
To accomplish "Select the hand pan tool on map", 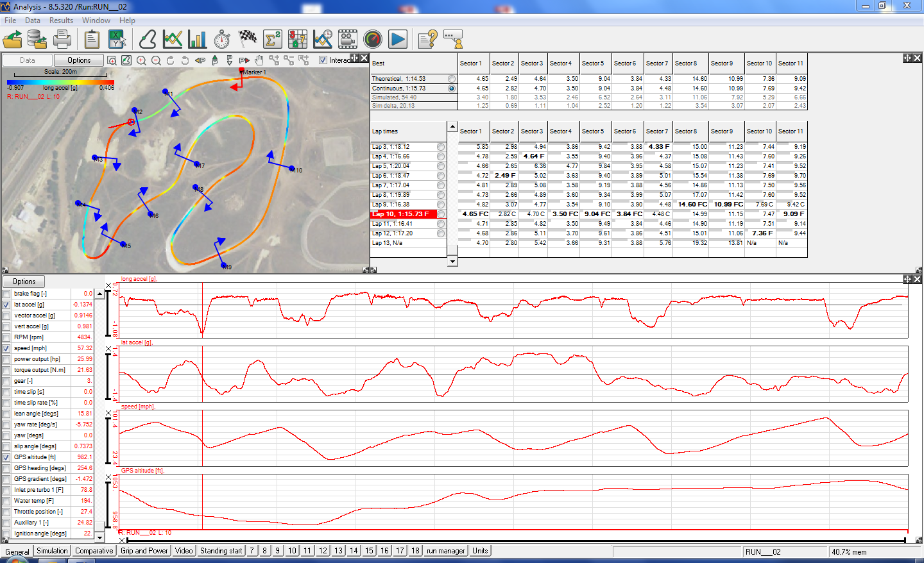I will coord(259,60).
